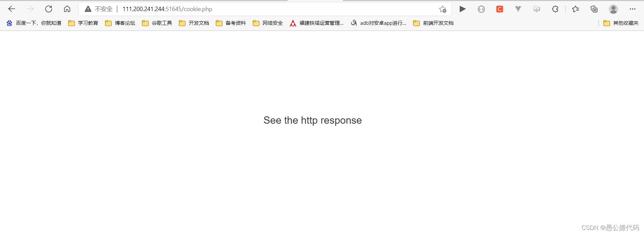Screen dimensions: 644x234
Task: Reload the cookie.php page
Action: (49, 9)
